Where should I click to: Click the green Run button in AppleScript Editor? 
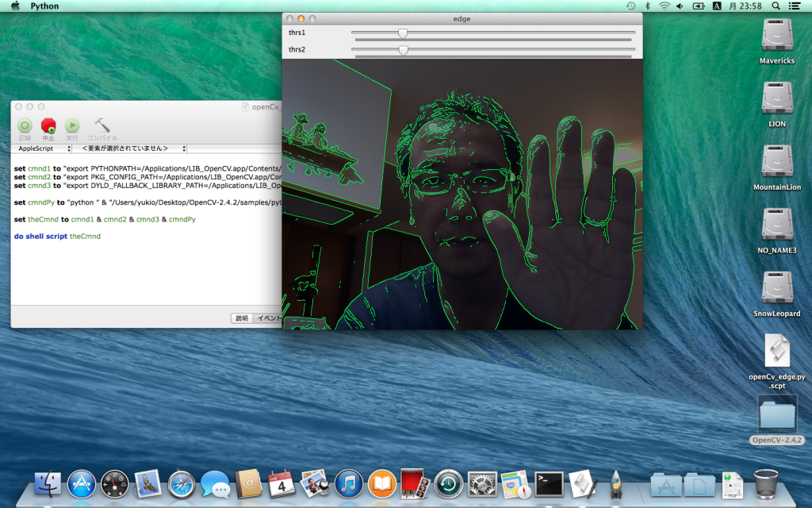click(72, 125)
